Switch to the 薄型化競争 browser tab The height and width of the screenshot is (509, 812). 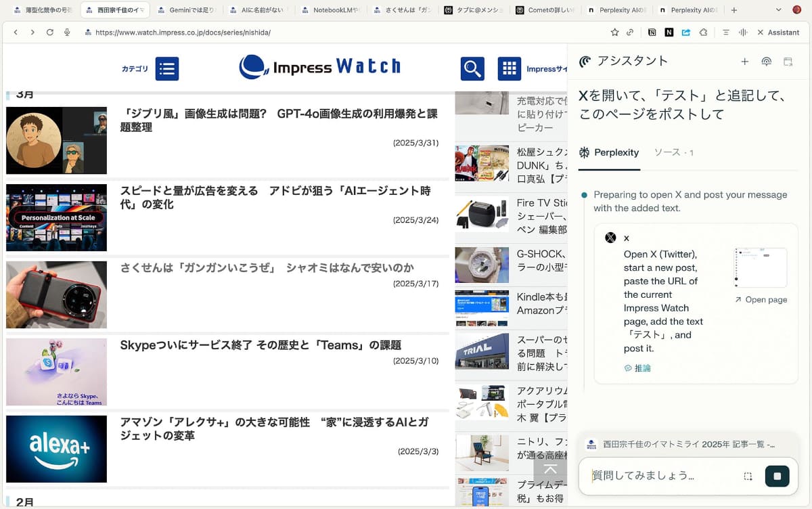coord(42,10)
